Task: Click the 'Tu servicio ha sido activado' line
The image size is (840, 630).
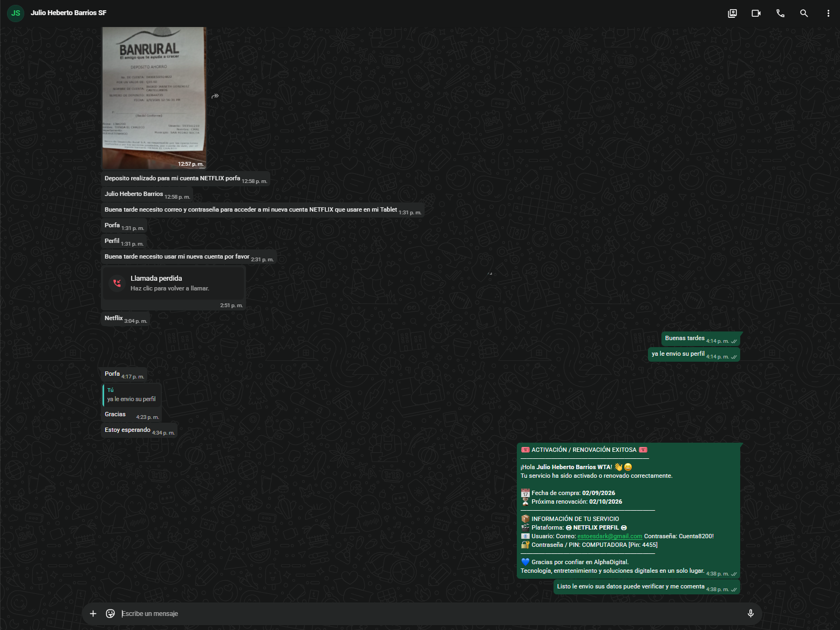Action: click(597, 476)
